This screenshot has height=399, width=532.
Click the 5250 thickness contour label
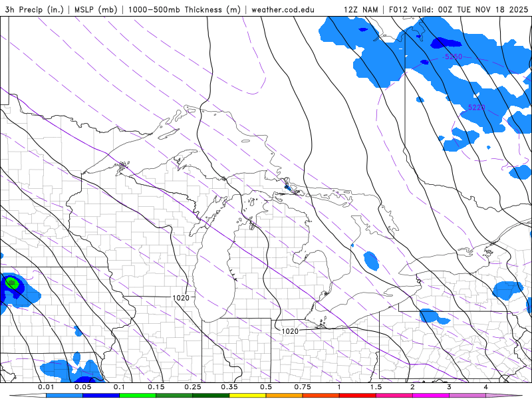pyautogui.click(x=454, y=57)
